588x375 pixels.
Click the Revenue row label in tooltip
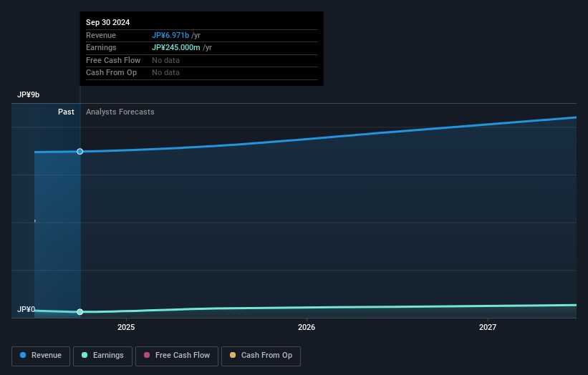pyautogui.click(x=101, y=35)
